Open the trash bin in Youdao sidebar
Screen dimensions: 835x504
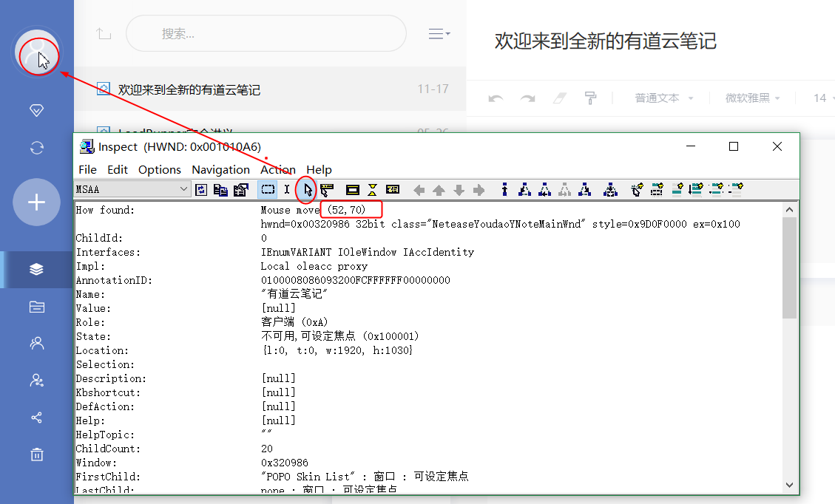[36, 454]
